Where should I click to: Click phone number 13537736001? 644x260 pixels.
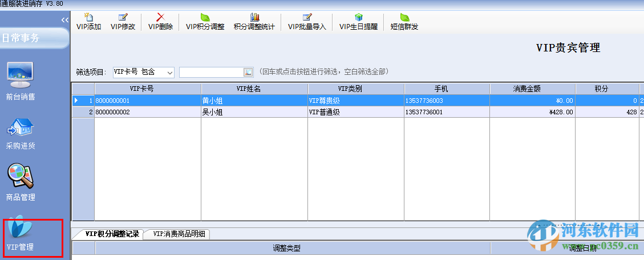447,112
